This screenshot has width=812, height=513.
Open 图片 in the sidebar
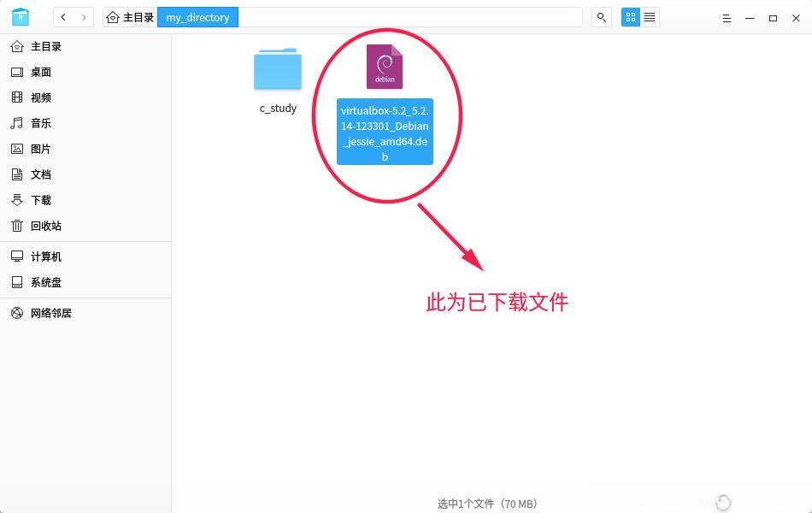[x=85, y=149]
